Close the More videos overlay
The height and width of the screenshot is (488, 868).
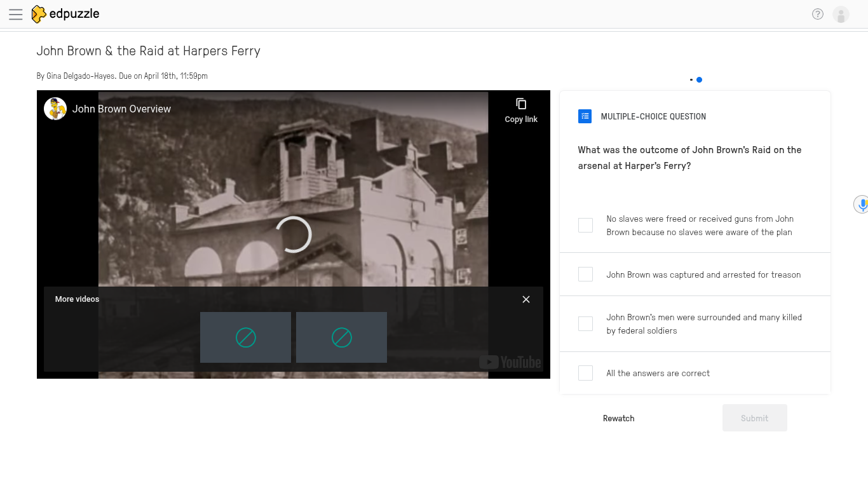pyautogui.click(x=526, y=299)
